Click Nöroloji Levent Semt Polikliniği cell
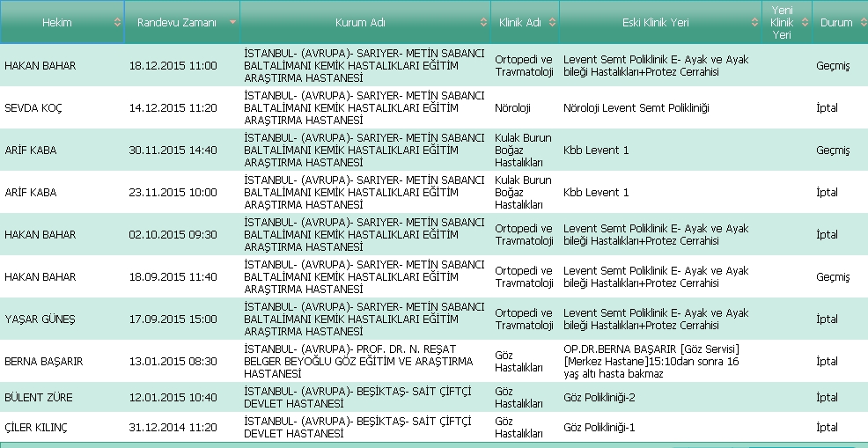 click(x=636, y=108)
